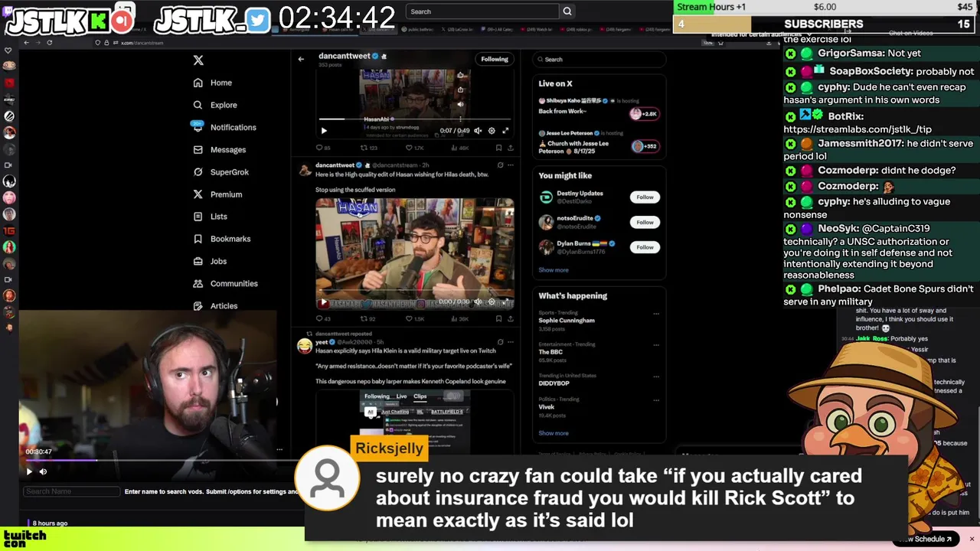Focus the Search Name input field
The image size is (980, 551).
pos(72,491)
